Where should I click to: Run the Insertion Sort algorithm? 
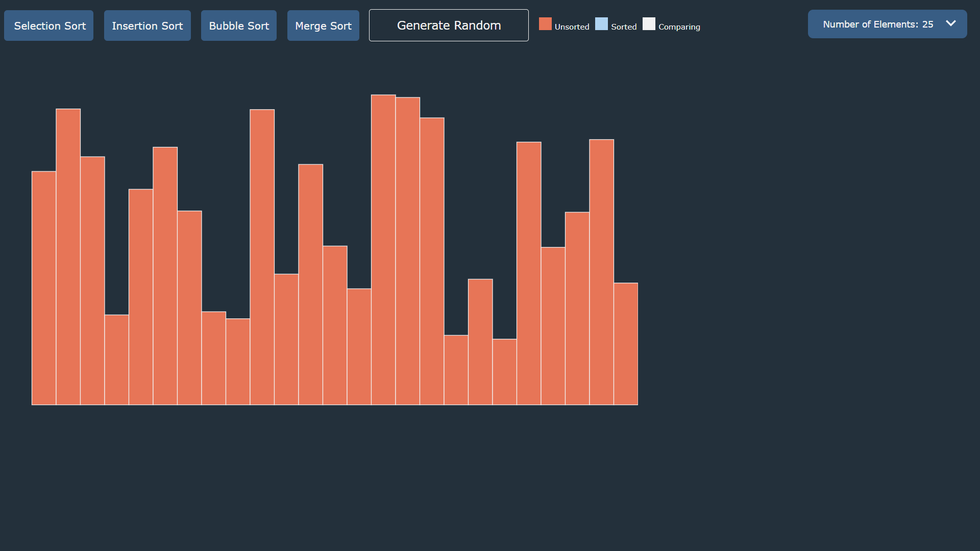click(147, 25)
